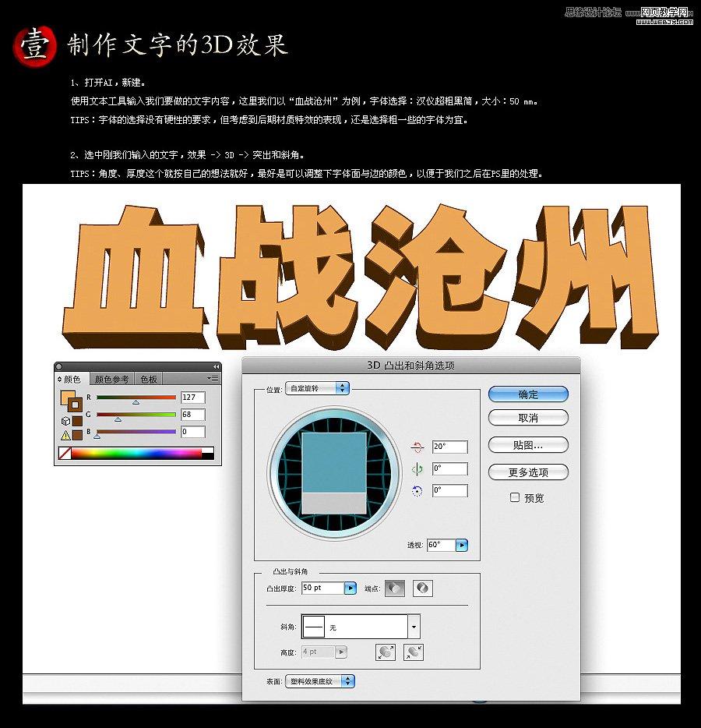Open the 位置 position dropdown
This screenshot has height=728, width=701.
tap(317, 388)
